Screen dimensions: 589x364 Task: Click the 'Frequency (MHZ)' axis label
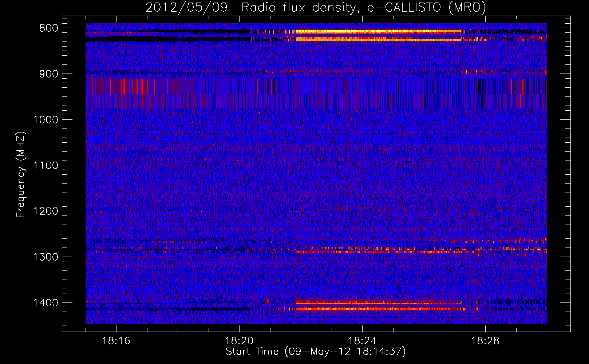pyautogui.click(x=21, y=175)
